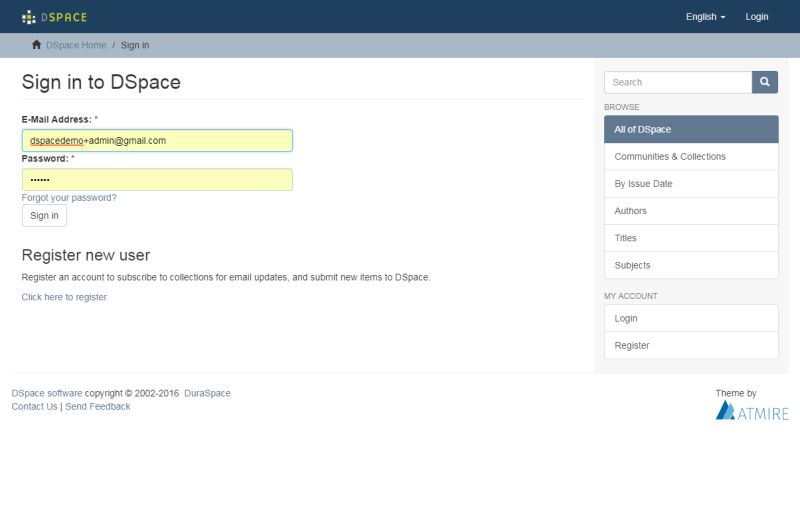
Task: Open the English language dropdown
Action: click(x=705, y=17)
